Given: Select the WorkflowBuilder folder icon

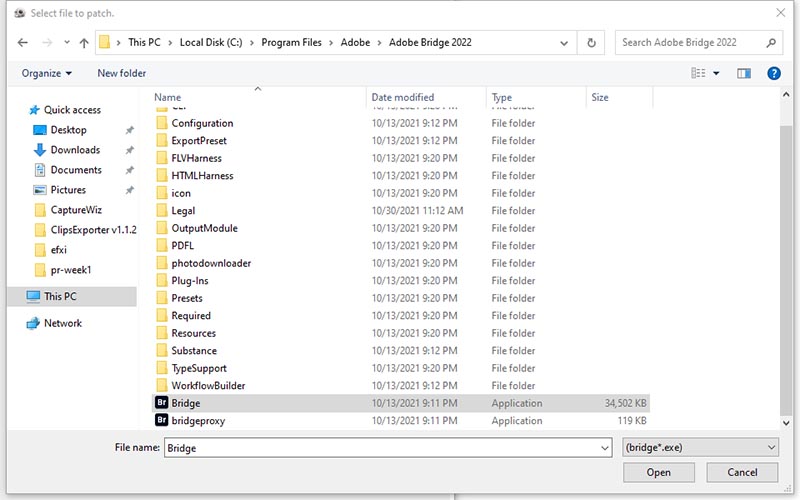Looking at the screenshot, I should pos(162,386).
